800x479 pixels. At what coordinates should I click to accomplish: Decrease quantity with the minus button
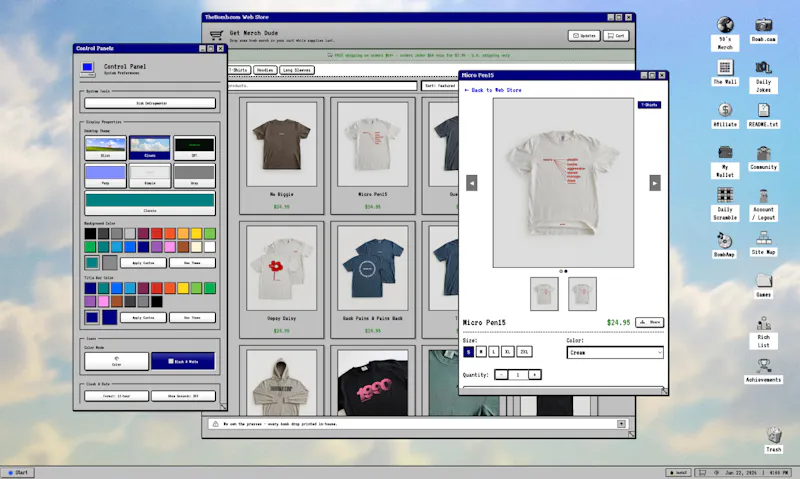pos(501,375)
